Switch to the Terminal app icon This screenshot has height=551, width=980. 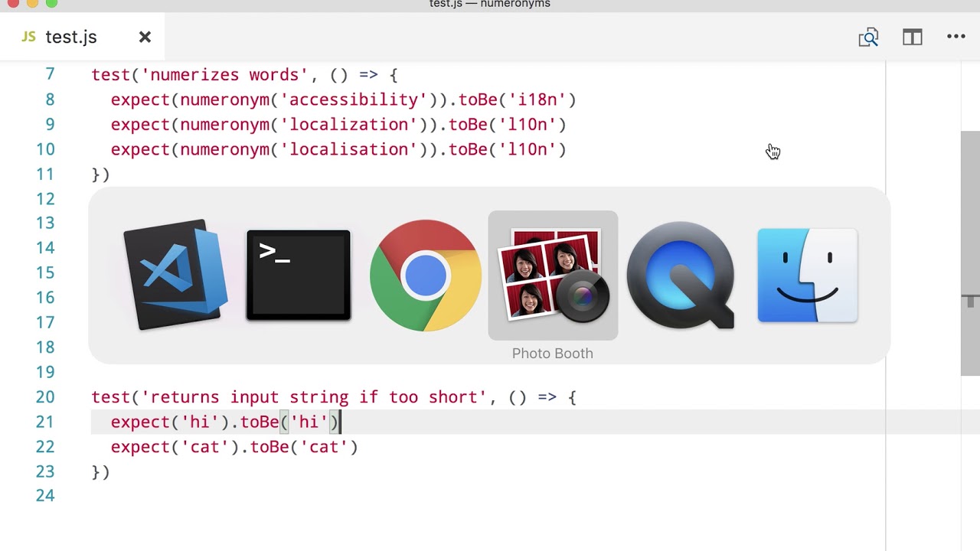pos(299,275)
